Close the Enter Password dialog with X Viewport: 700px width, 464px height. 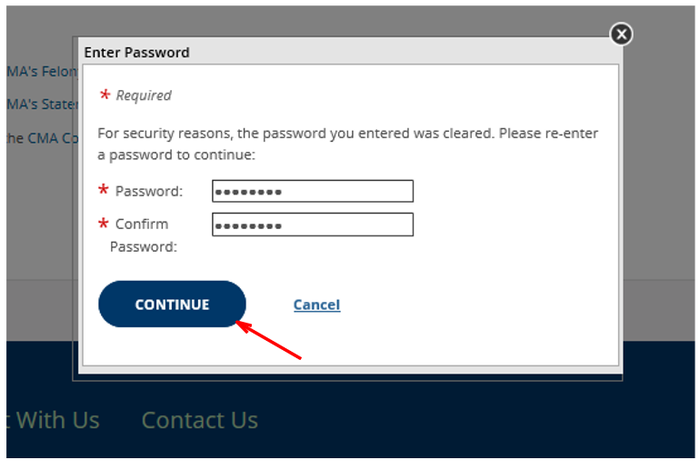[x=621, y=35]
